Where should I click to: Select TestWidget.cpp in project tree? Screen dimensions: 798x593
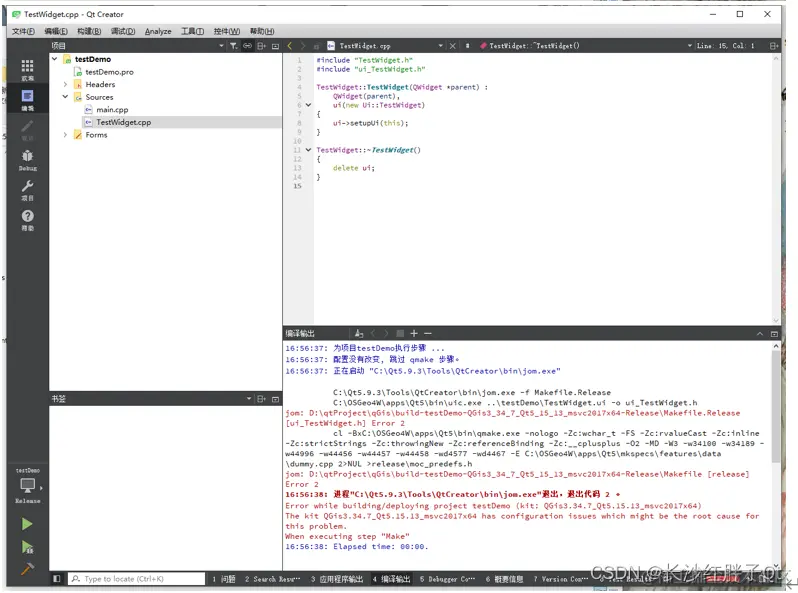tap(123, 122)
